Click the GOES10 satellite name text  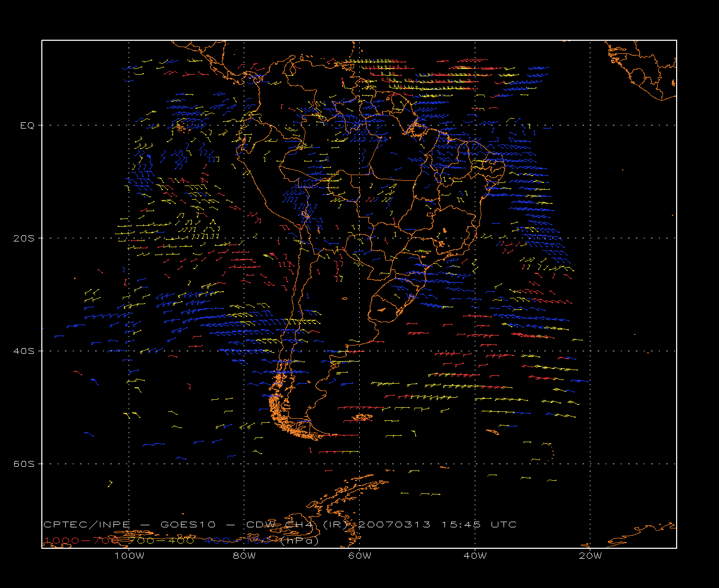(187, 524)
